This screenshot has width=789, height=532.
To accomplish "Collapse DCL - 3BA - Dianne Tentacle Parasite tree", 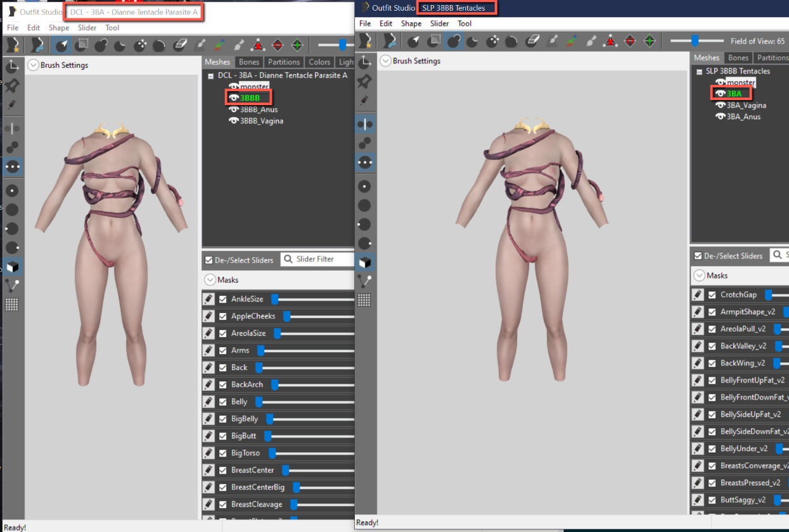I will click(210, 75).
